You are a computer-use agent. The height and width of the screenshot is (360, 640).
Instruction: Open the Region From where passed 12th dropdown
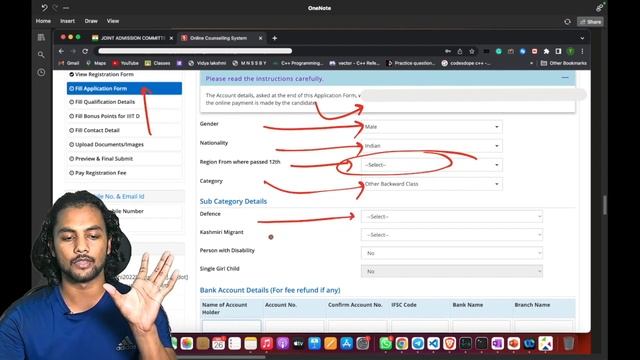(432, 165)
